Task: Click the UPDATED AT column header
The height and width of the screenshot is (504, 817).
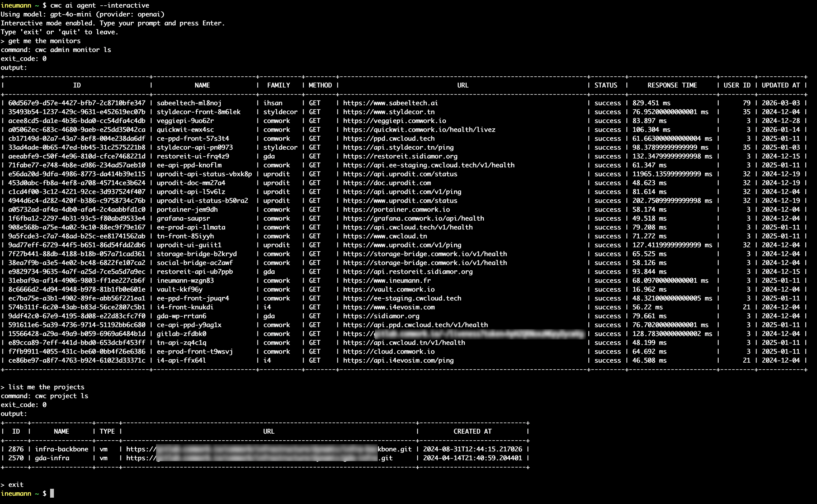Action: [781, 85]
